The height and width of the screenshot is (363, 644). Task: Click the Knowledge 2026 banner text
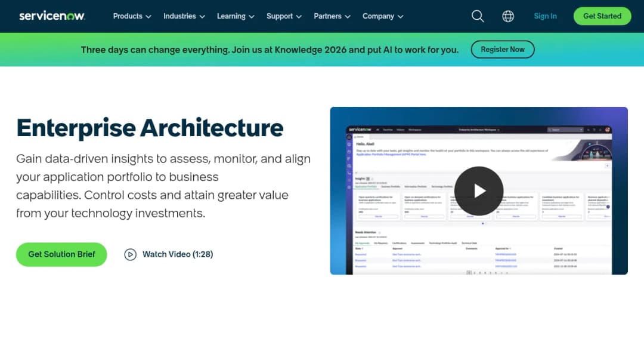(x=270, y=50)
